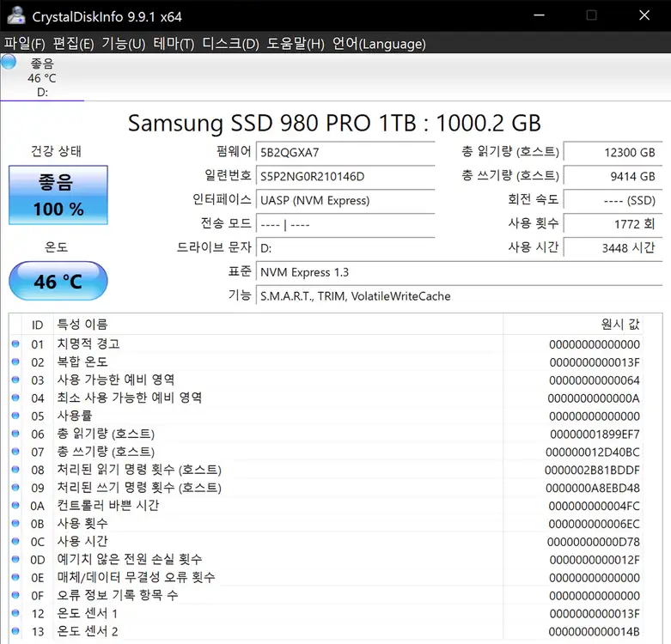The width and height of the screenshot is (671, 644).
Task: Click raw value 0000000000D78
Action: tap(594, 542)
